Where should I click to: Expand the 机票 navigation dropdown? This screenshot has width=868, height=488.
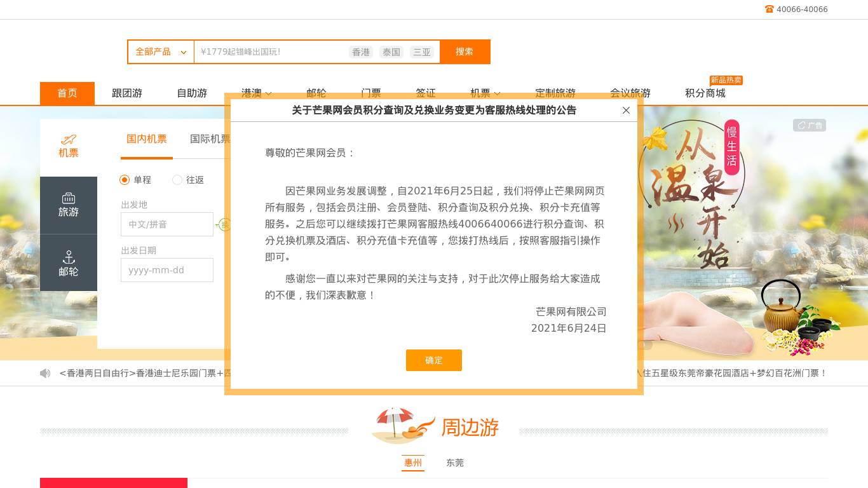(485, 93)
